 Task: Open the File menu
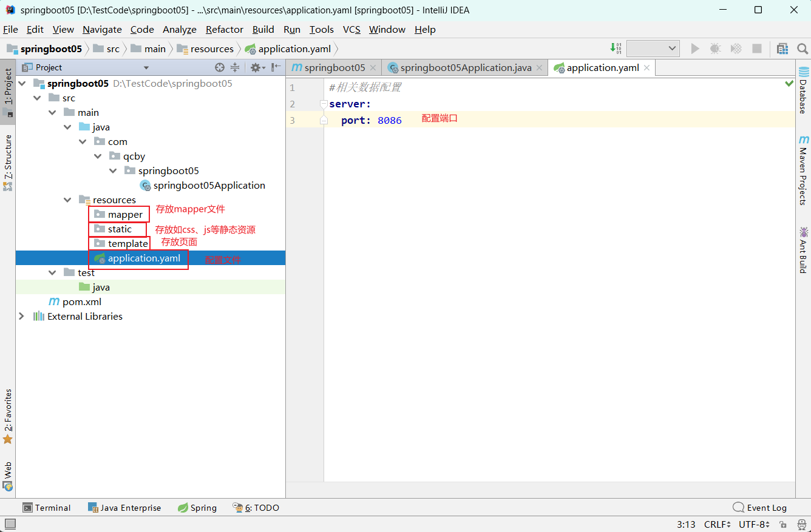tap(10, 29)
